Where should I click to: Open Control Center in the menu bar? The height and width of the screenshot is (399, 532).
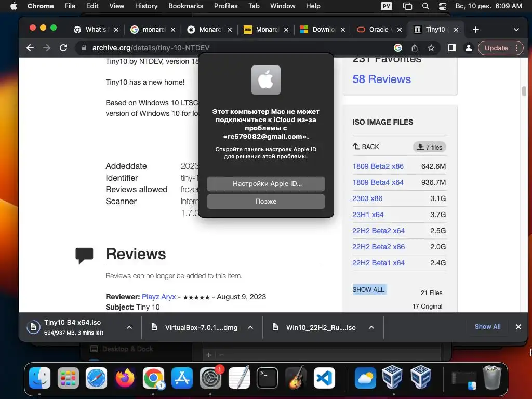(443, 6)
